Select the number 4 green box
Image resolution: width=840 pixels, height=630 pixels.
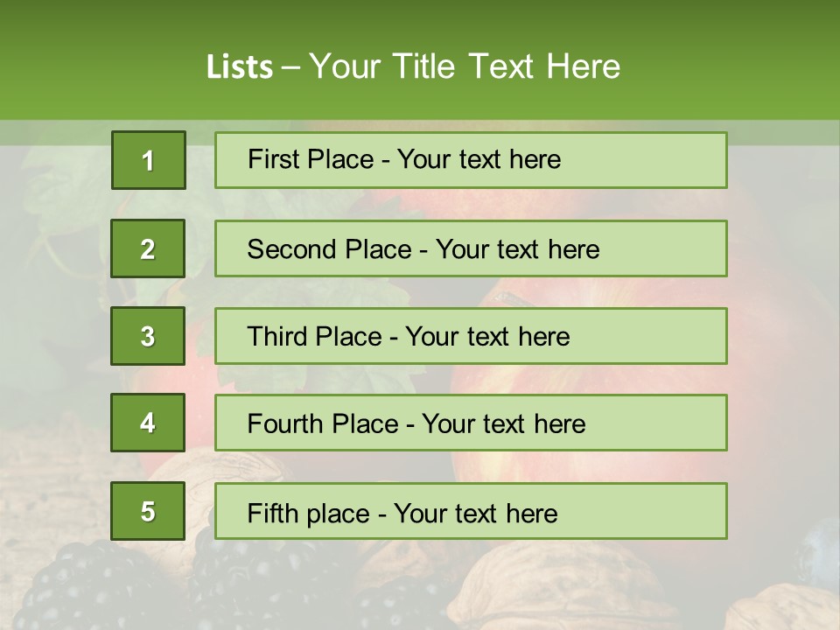click(x=148, y=423)
